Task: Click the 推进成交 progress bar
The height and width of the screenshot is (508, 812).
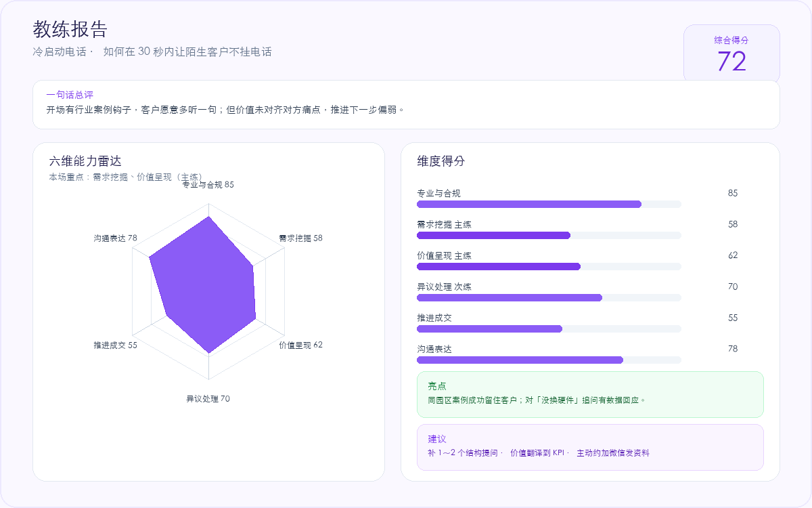Action: [549, 329]
